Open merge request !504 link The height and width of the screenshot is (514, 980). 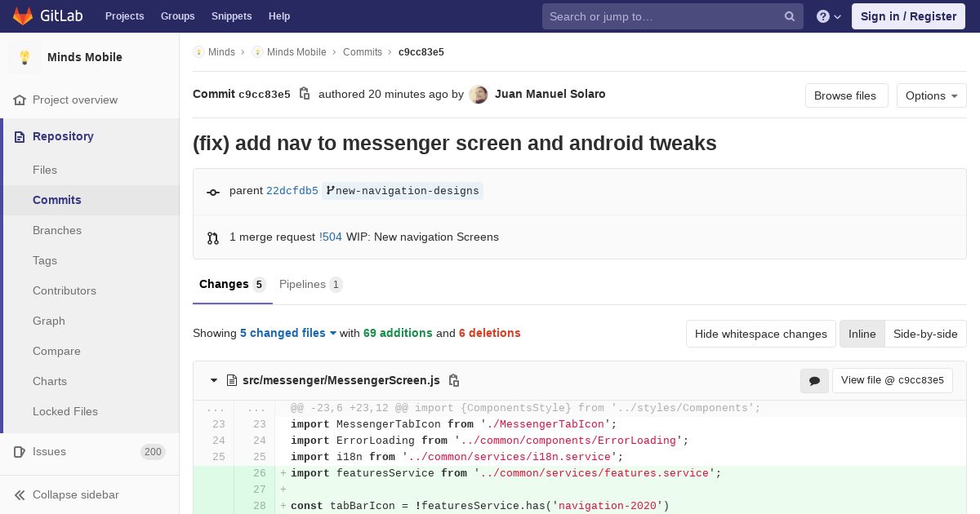pos(331,237)
